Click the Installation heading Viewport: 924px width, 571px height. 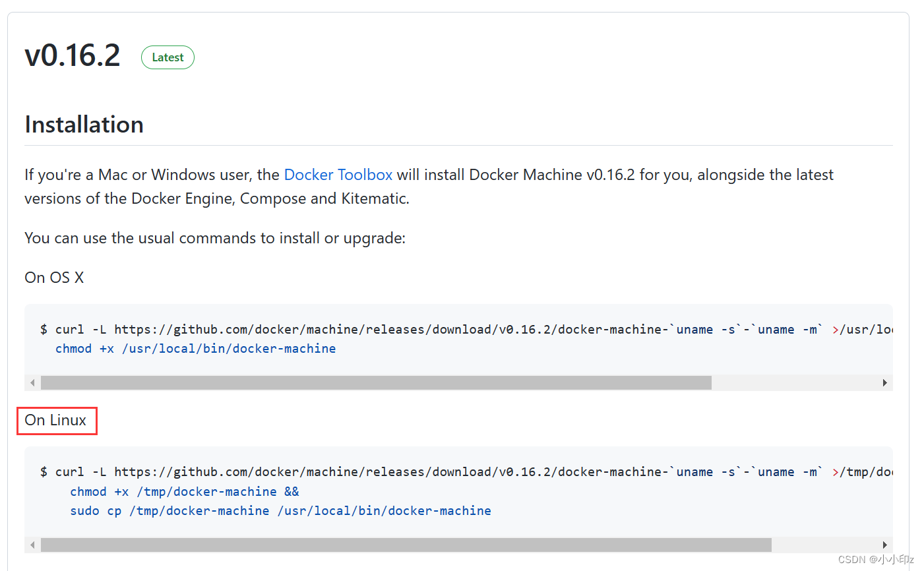coord(84,125)
